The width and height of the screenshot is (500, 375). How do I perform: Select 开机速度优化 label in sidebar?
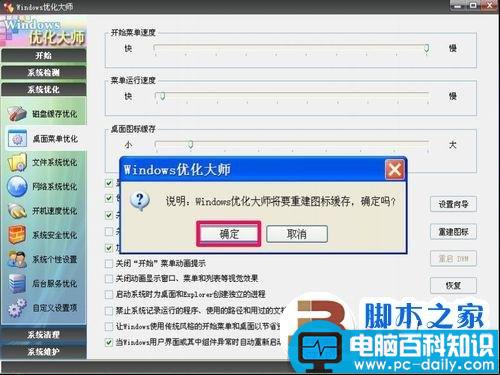[55, 211]
